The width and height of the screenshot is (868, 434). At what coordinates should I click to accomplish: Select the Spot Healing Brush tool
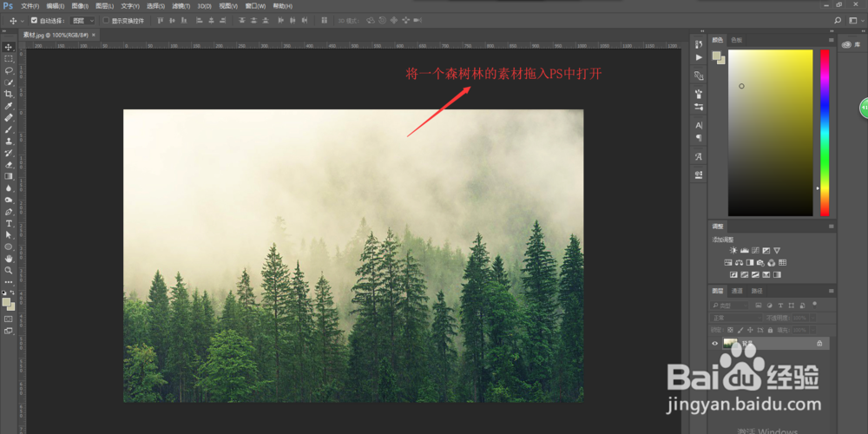coord(9,118)
